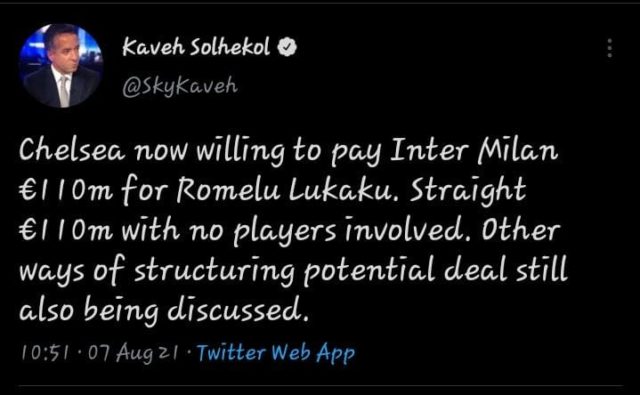Click the phrase also being discussed
Image resolution: width=640 pixels, height=395 pixels.
tap(163, 310)
